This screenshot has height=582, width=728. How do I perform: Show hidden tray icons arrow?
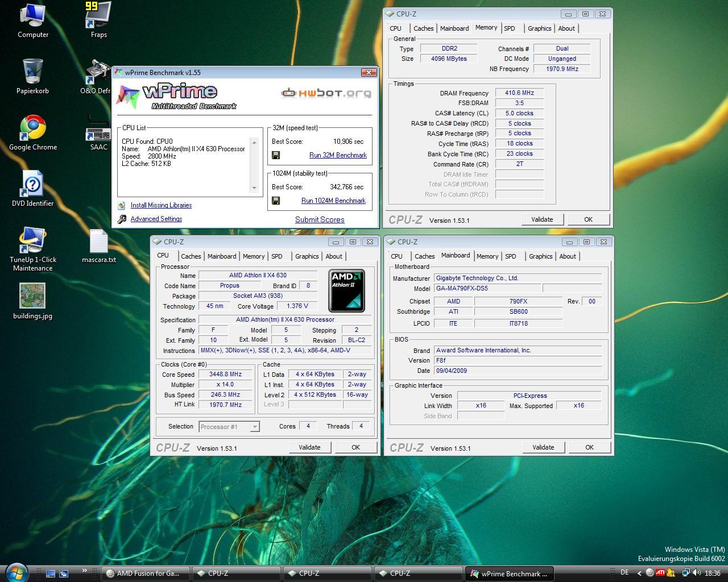[x=639, y=573]
